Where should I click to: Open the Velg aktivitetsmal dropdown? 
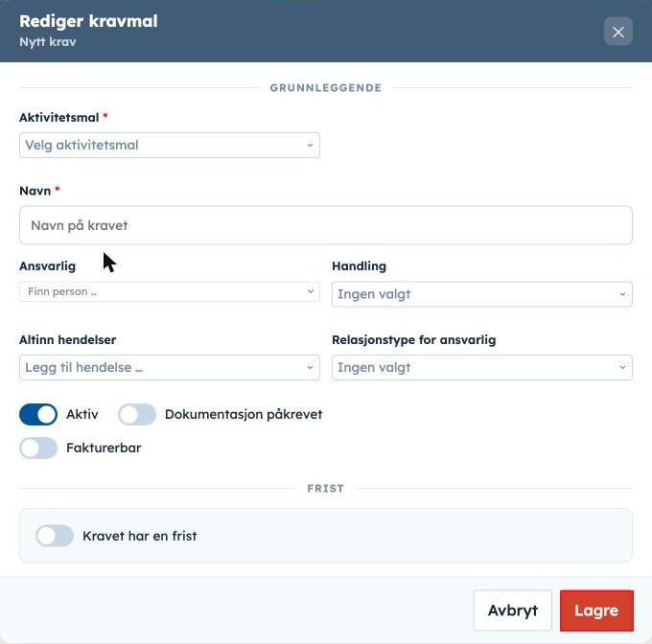(x=170, y=145)
